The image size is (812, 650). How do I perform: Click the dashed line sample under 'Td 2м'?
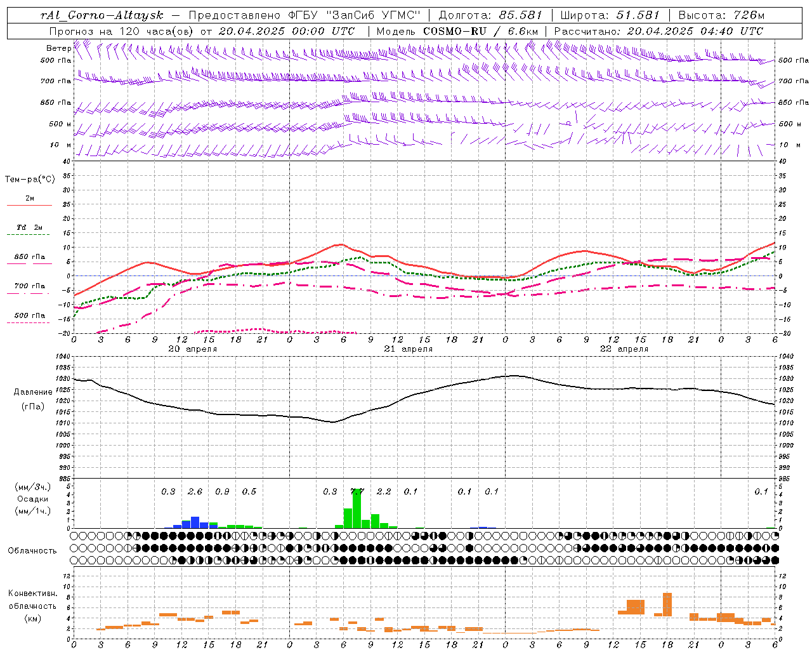(x=29, y=235)
